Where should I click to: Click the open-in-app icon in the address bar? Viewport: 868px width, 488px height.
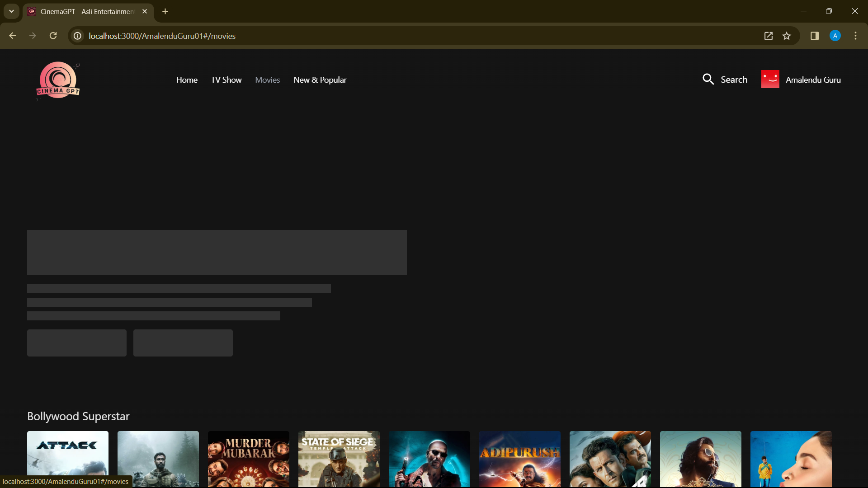tap(768, 36)
